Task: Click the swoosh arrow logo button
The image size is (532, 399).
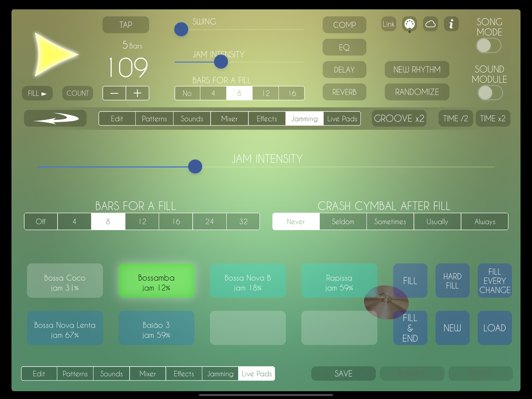Action: coord(55,118)
